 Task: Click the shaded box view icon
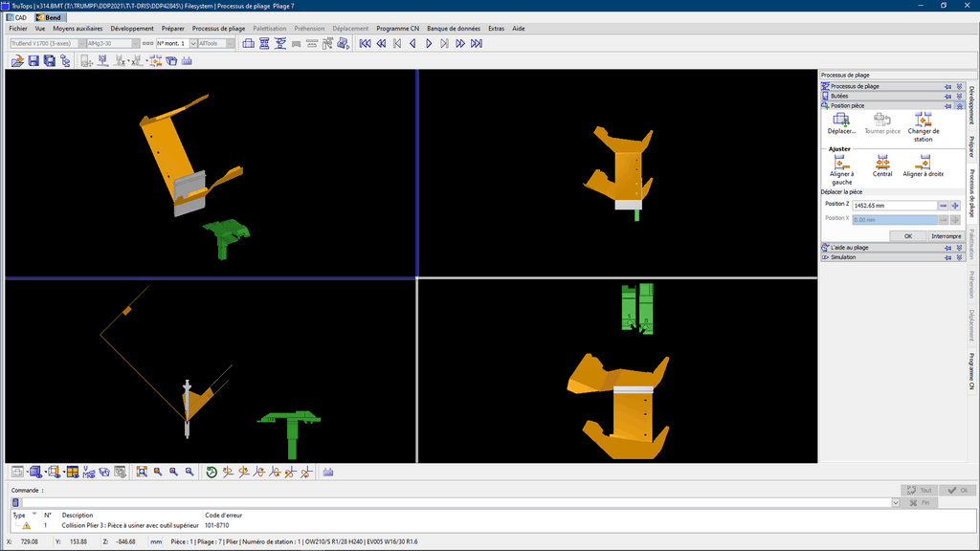click(x=35, y=473)
